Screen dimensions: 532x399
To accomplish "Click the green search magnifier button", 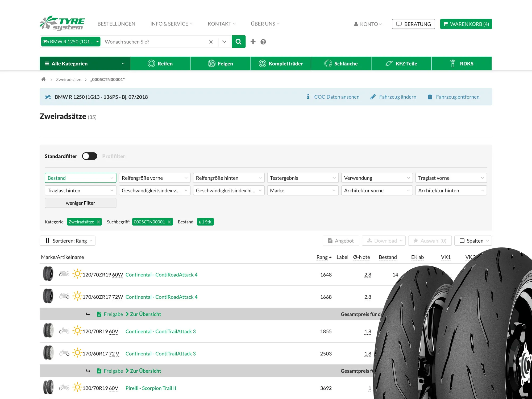I will point(239,42).
